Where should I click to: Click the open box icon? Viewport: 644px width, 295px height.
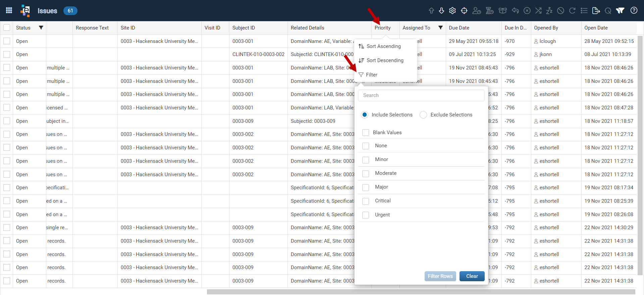[502, 11]
